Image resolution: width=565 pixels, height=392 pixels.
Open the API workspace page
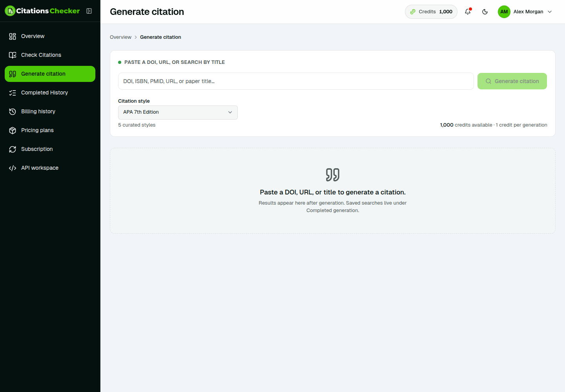(50, 168)
